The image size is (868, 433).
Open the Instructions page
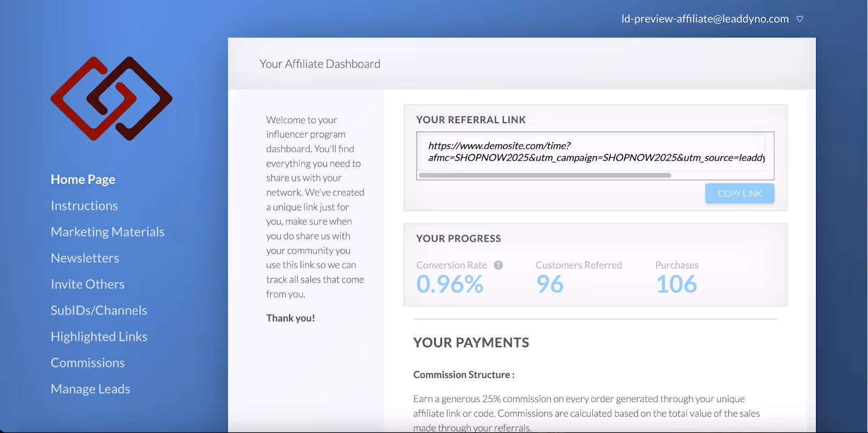84,206
